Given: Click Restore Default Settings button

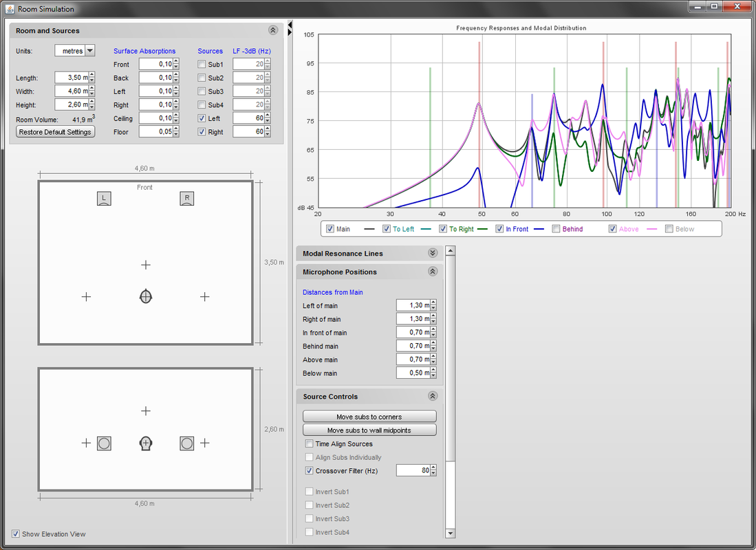Looking at the screenshot, I should point(56,131).
